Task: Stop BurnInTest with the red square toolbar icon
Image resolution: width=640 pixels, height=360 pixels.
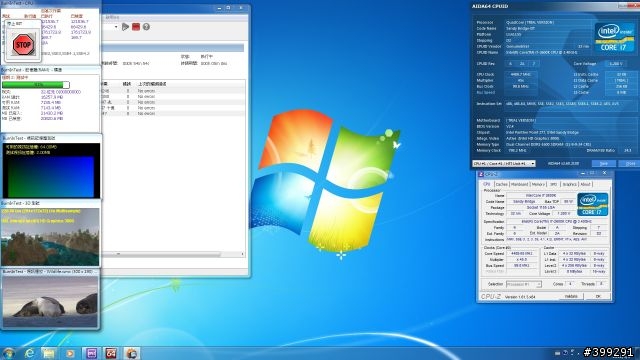Action: (x=136, y=27)
